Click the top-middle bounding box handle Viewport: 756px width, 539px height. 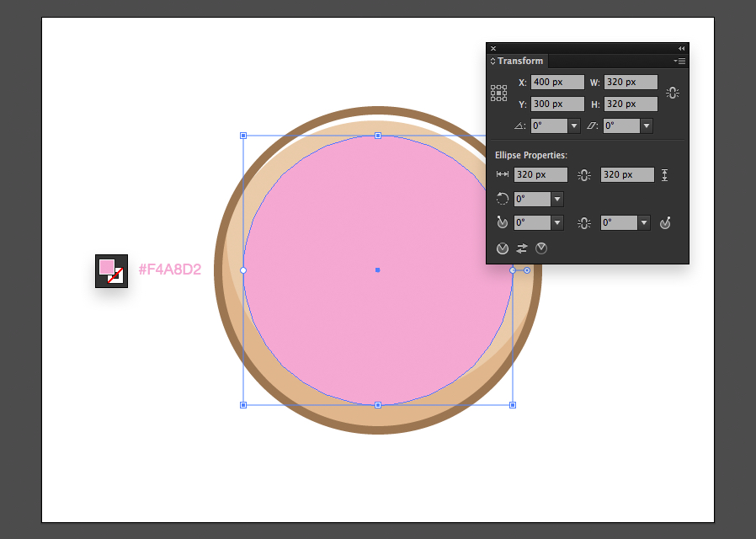tap(378, 136)
